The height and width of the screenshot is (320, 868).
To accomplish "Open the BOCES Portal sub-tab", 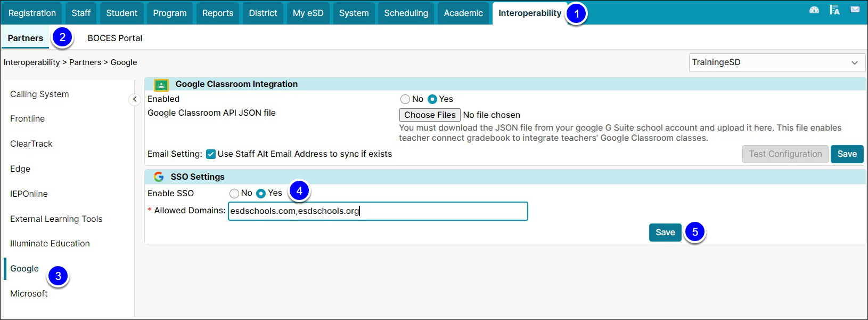I will click(115, 38).
